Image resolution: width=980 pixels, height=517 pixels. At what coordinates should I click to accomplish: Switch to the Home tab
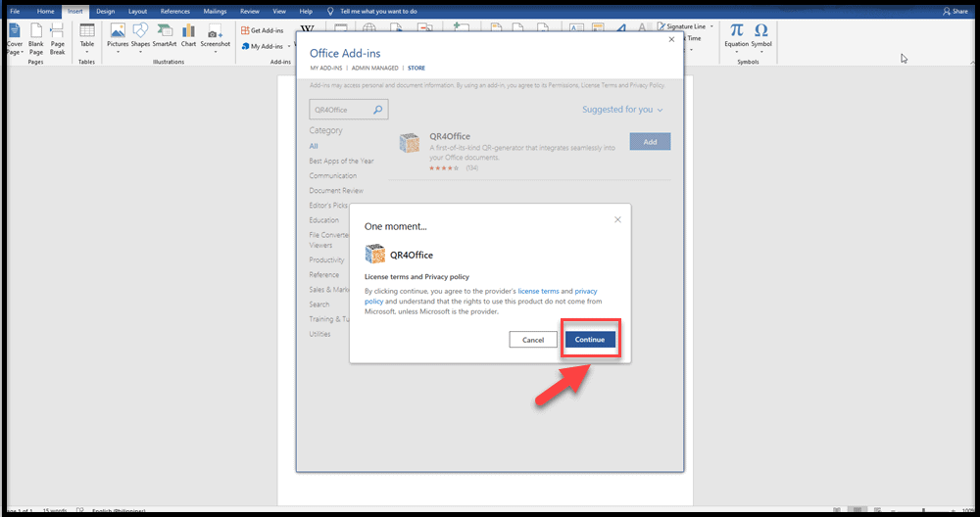coord(45,11)
